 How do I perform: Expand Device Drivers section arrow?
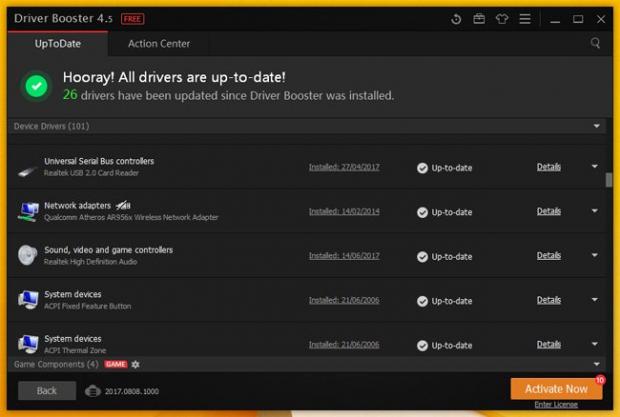pyautogui.click(x=597, y=126)
